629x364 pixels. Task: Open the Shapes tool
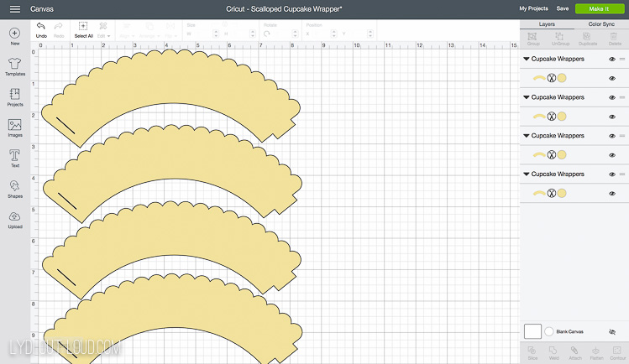[x=15, y=189]
